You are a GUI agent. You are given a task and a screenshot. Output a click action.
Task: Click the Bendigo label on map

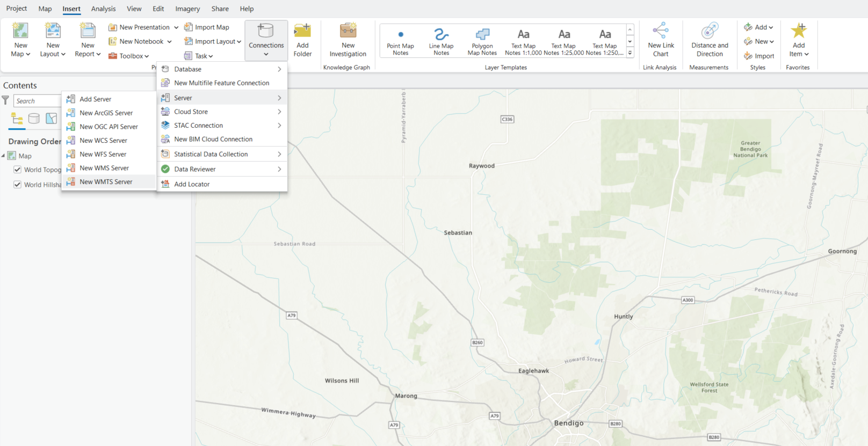pos(569,423)
